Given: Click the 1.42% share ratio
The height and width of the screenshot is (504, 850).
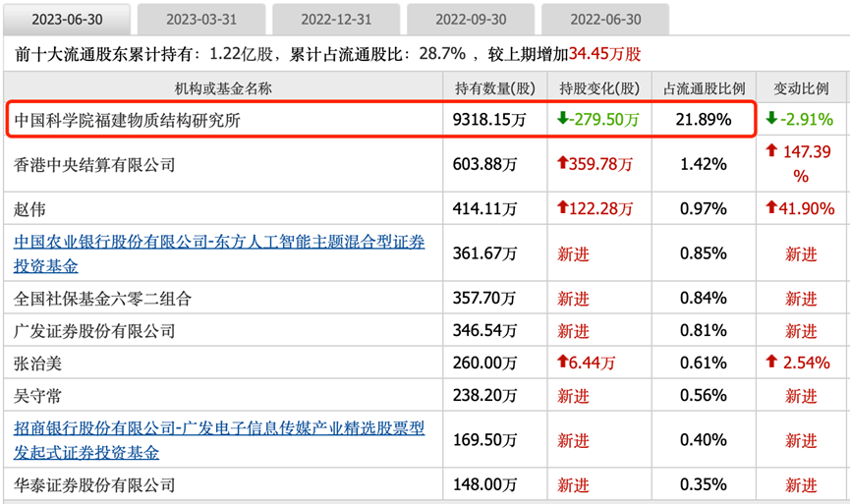Looking at the screenshot, I should pos(704,164).
